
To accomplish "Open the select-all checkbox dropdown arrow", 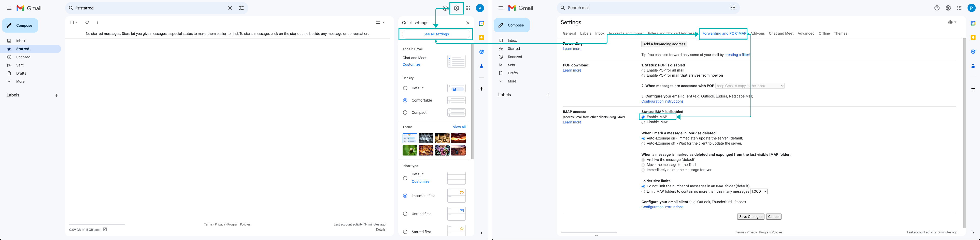I will (77, 22).
